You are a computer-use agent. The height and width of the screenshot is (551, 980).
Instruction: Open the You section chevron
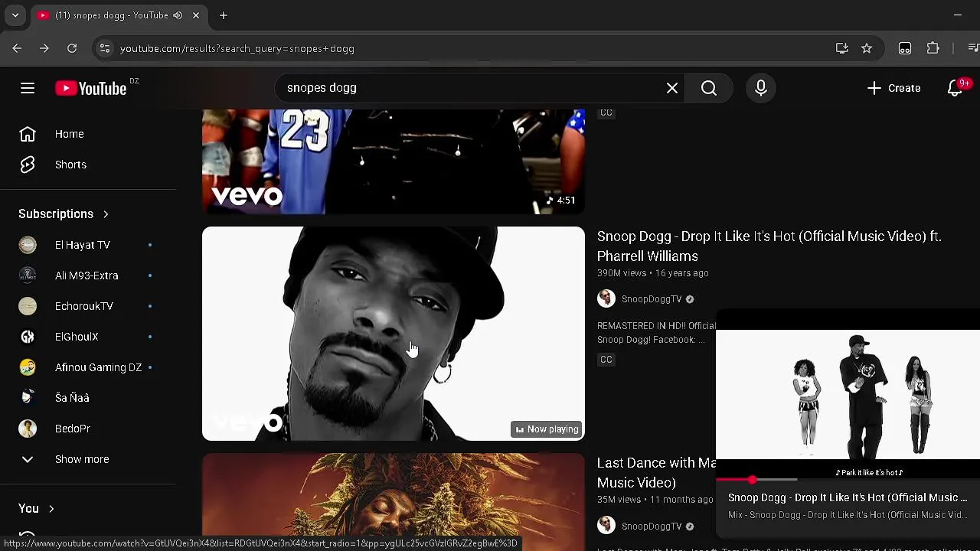(51, 508)
